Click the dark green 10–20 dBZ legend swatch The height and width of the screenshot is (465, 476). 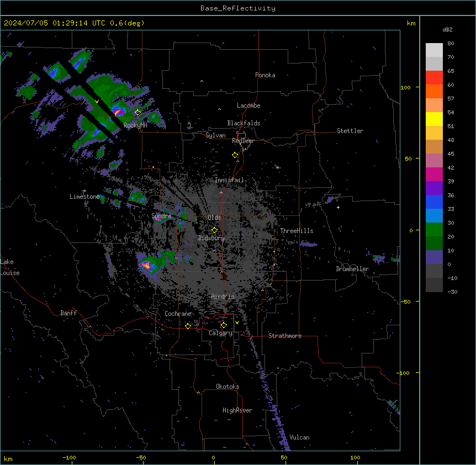click(x=434, y=244)
